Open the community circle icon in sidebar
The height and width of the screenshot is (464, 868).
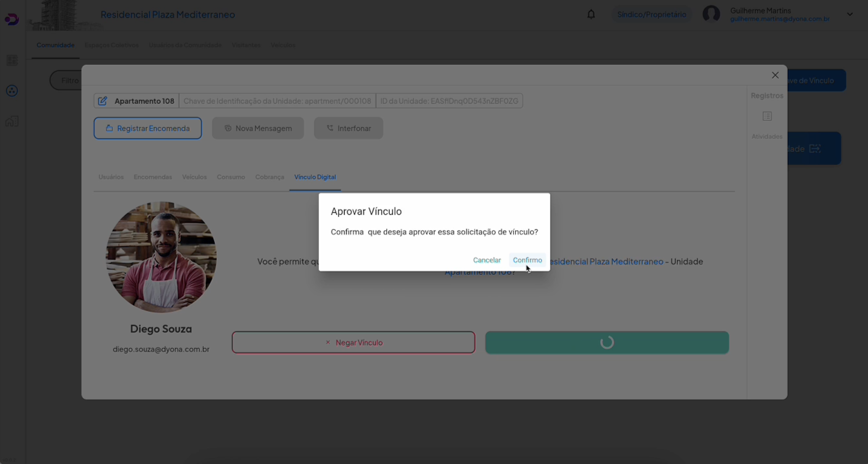click(12, 90)
